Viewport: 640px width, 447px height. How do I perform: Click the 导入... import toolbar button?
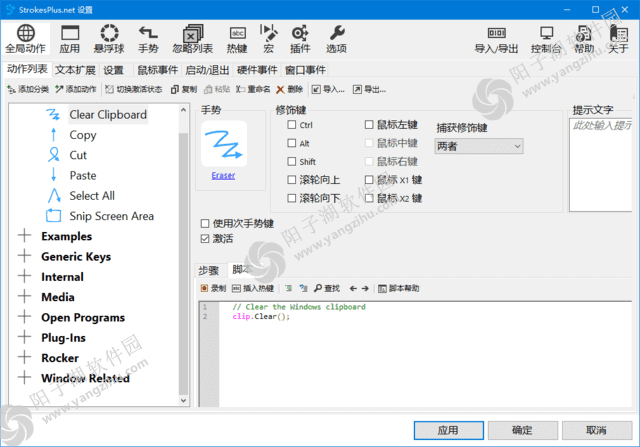tap(328, 89)
